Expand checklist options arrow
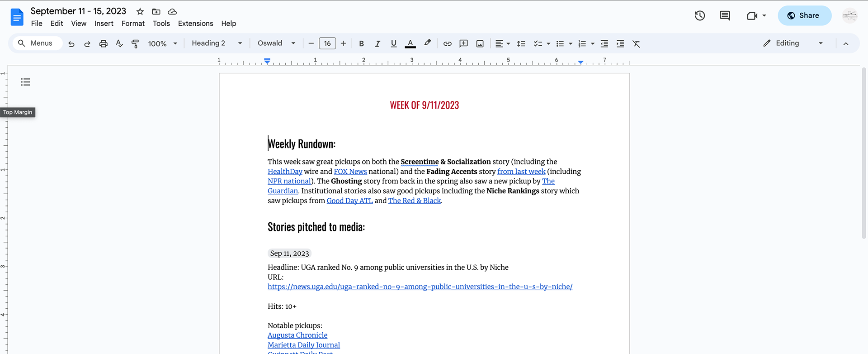This screenshot has height=354, width=868. (x=548, y=44)
